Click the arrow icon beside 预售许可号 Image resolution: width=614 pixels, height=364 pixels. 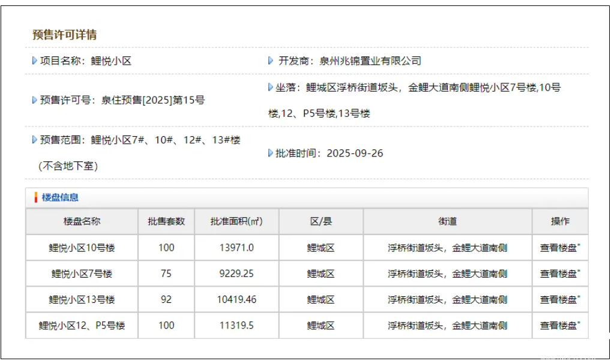[x=34, y=100]
